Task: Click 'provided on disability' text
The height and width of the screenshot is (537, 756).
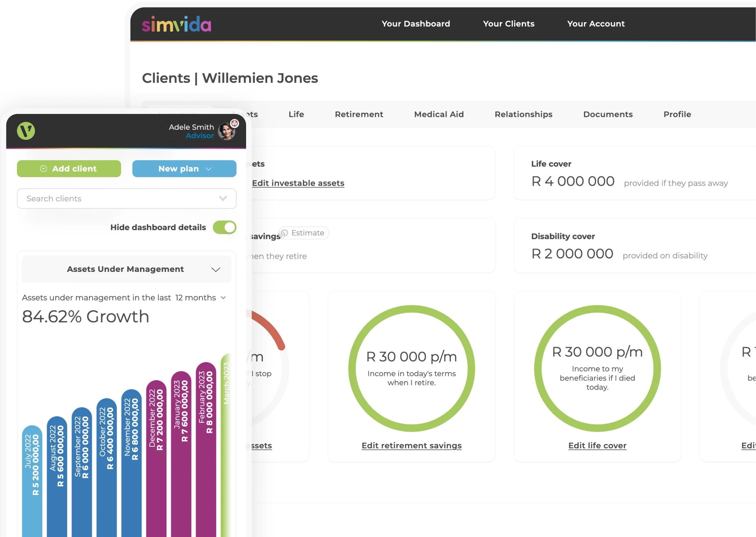Action: pyautogui.click(x=665, y=256)
